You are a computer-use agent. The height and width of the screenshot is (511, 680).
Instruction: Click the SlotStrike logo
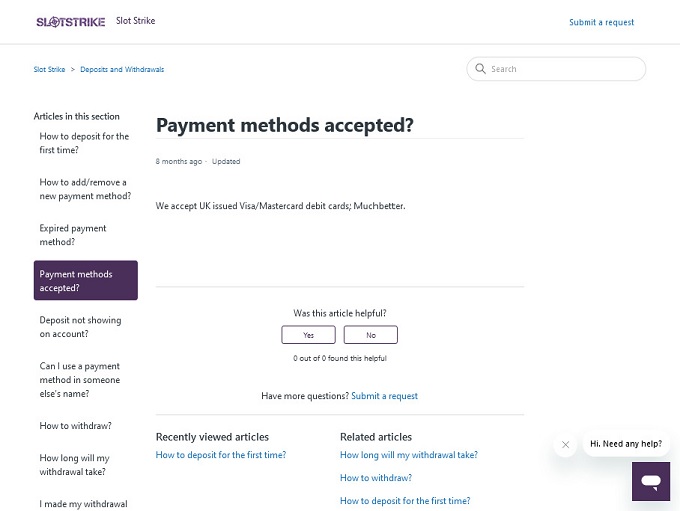(x=70, y=21)
